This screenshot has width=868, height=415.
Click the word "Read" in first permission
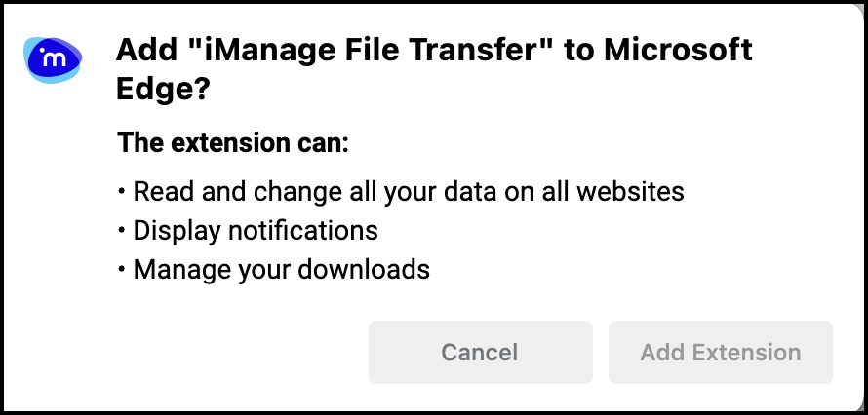pyautogui.click(x=157, y=191)
